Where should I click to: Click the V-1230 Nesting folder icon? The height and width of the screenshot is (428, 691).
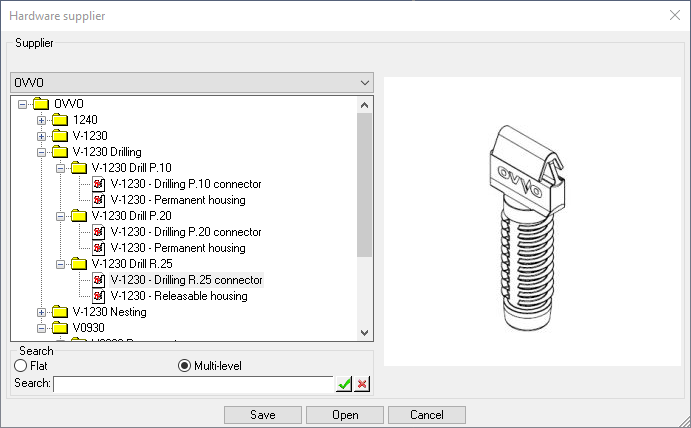60,312
